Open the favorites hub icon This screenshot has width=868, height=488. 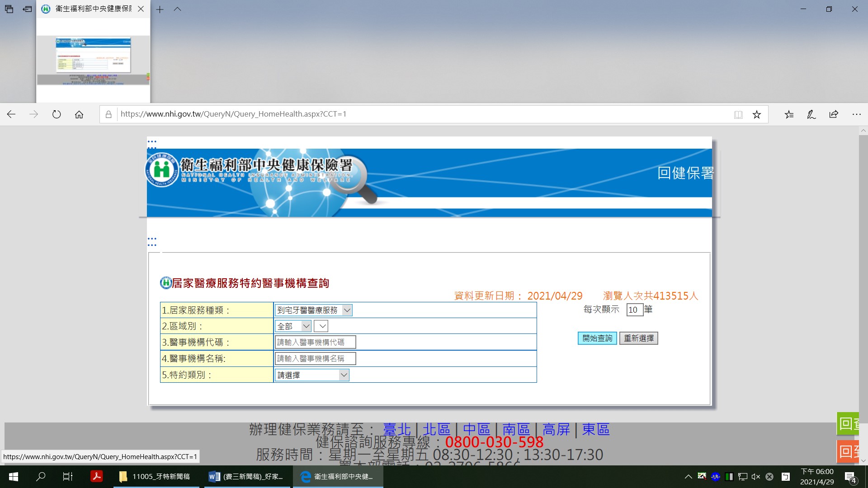(x=789, y=114)
